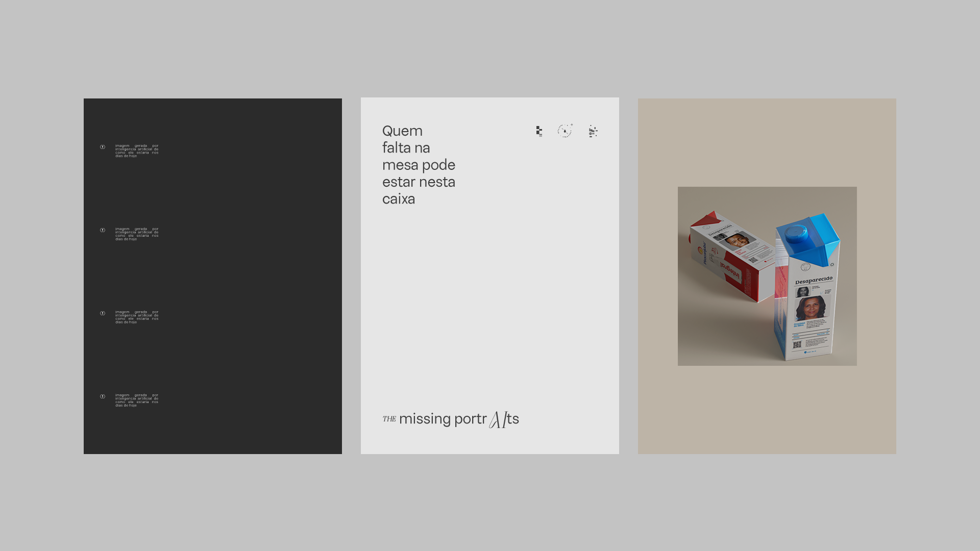Click the blue cap on the milk carton
This screenshot has height=551, width=980.
click(x=796, y=235)
